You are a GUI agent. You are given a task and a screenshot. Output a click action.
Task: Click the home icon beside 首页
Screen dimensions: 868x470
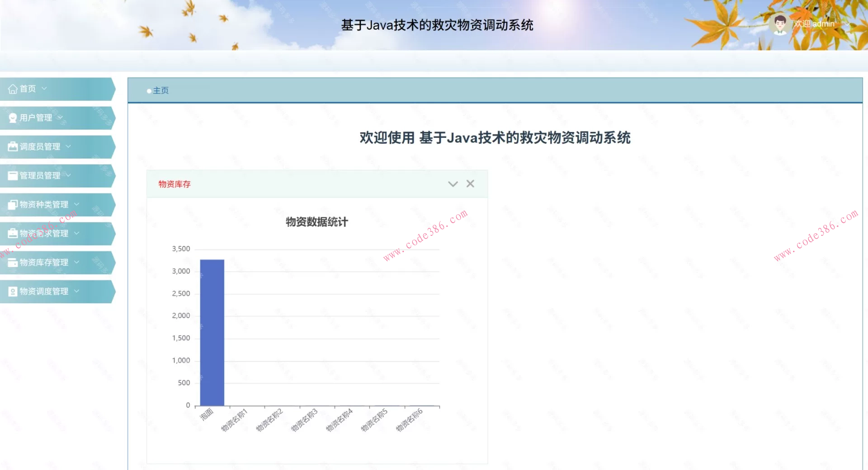(x=13, y=89)
